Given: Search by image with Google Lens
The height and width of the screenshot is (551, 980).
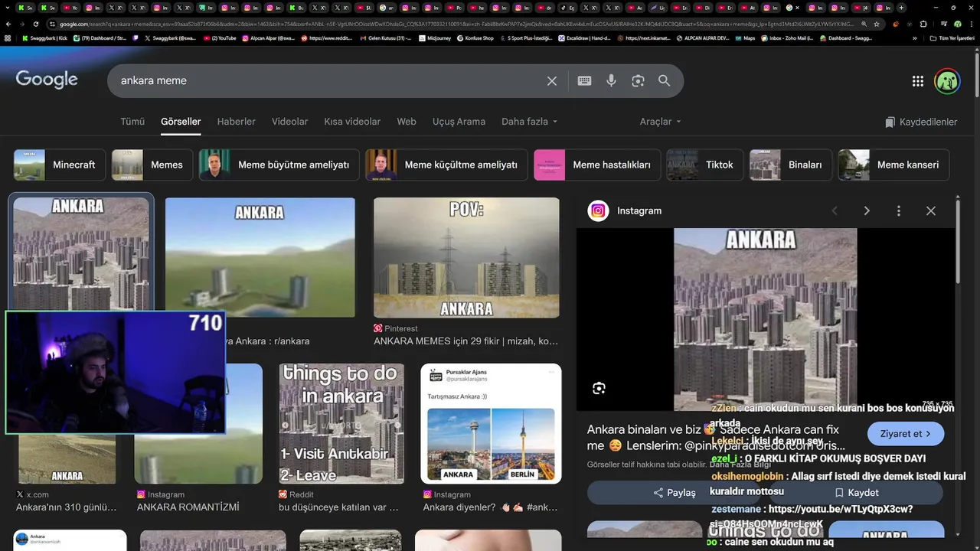Looking at the screenshot, I should [x=638, y=81].
